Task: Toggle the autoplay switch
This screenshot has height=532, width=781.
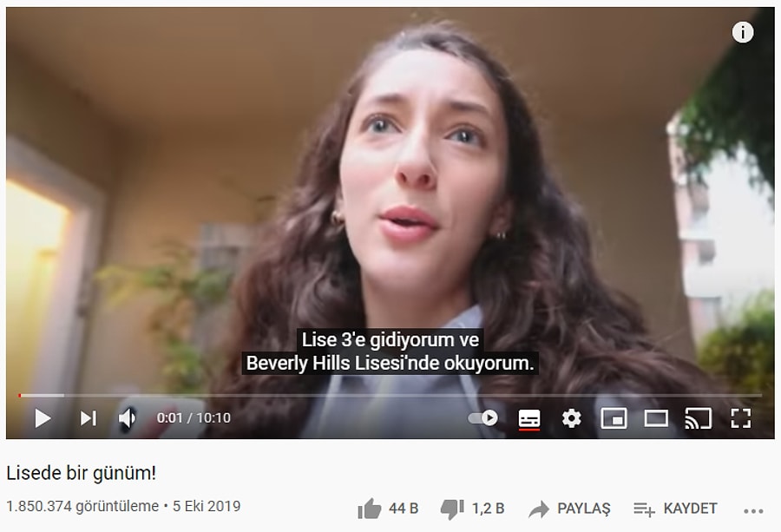Action: pyautogui.click(x=482, y=417)
